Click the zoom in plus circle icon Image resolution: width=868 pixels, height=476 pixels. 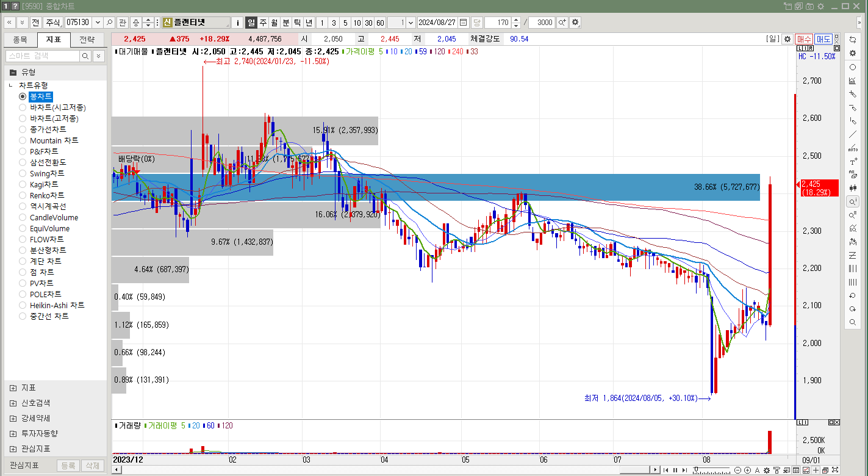tap(747, 470)
